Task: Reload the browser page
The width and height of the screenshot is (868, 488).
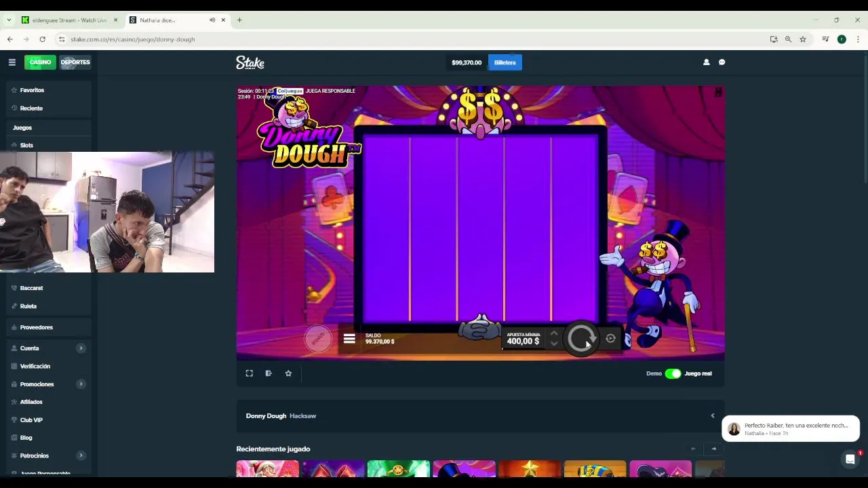Action: pyautogui.click(x=42, y=39)
